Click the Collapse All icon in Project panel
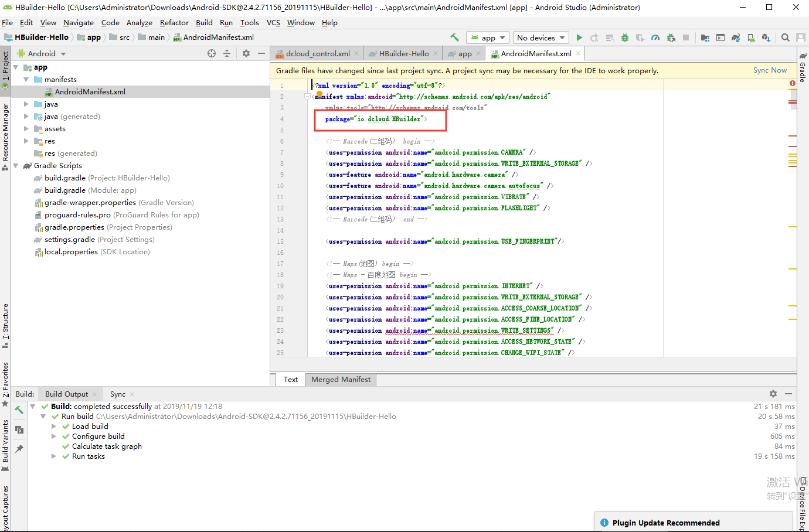 click(227, 53)
